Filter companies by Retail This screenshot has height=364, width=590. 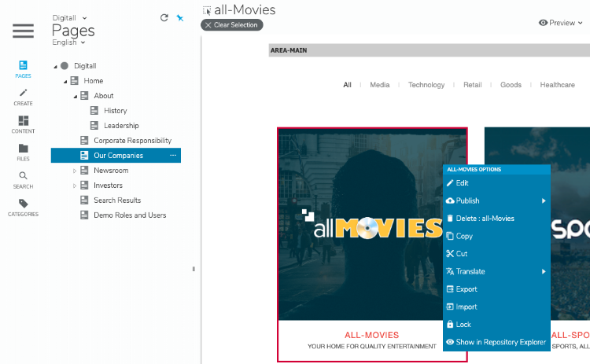pyautogui.click(x=472, y=85)
